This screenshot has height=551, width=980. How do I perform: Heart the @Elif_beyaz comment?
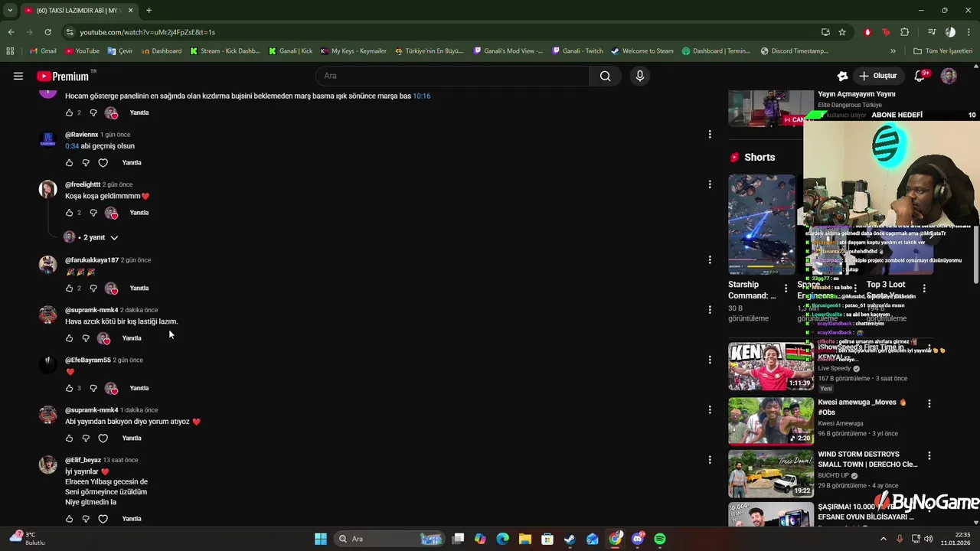[x=103, y=519]
